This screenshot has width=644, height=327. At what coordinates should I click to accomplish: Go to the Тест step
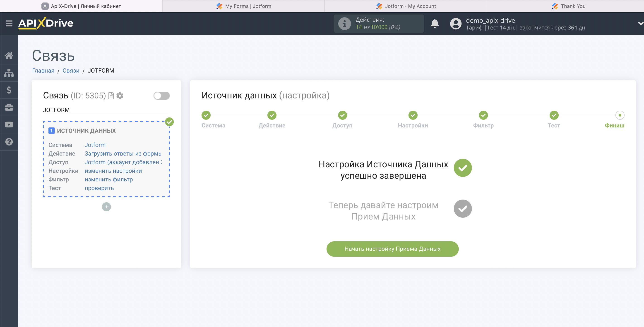point(554,115)
